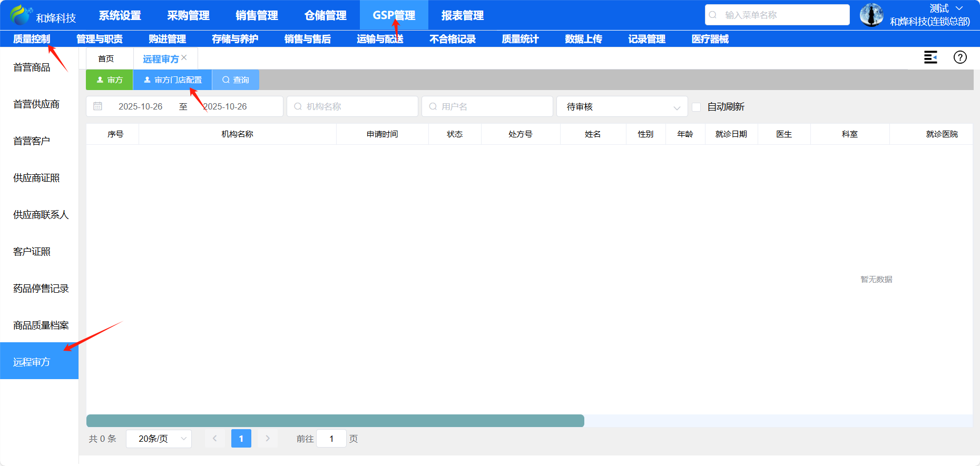Enable the 自动刷新 checkbox
Viewport: 980px width, 466px height.
(696, 107)
